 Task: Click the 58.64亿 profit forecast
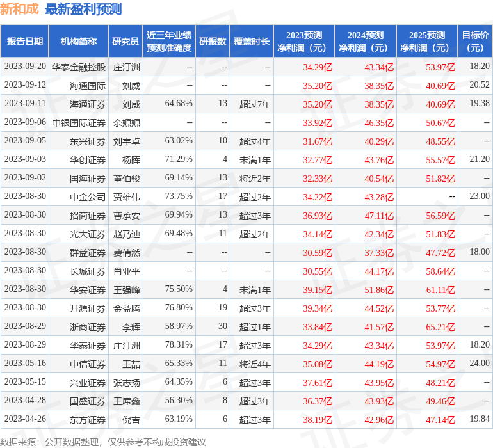(x=440, y=271)
